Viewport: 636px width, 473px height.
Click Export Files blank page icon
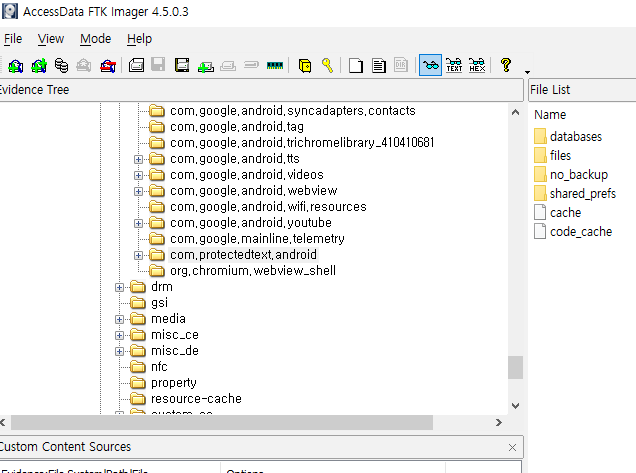tap(356, 65)
